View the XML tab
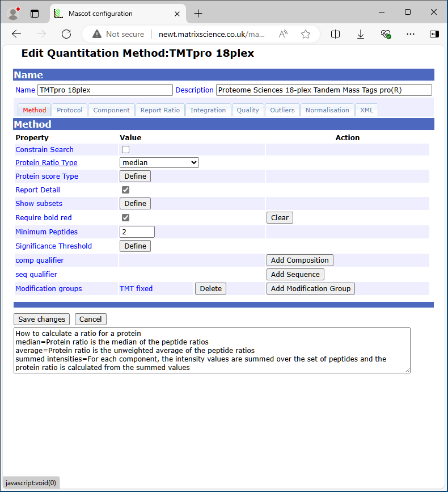The width and height of the screenshot is (448, 492). tap(366, 110)
